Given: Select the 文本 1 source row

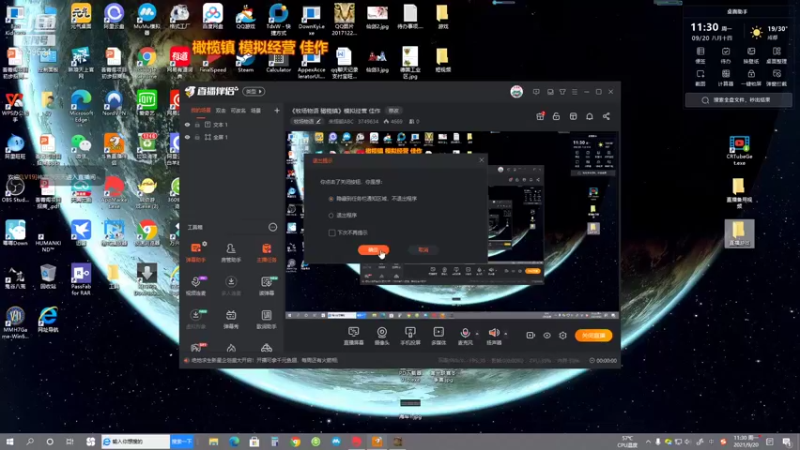Looking at the screenshot, I should 232,124.
